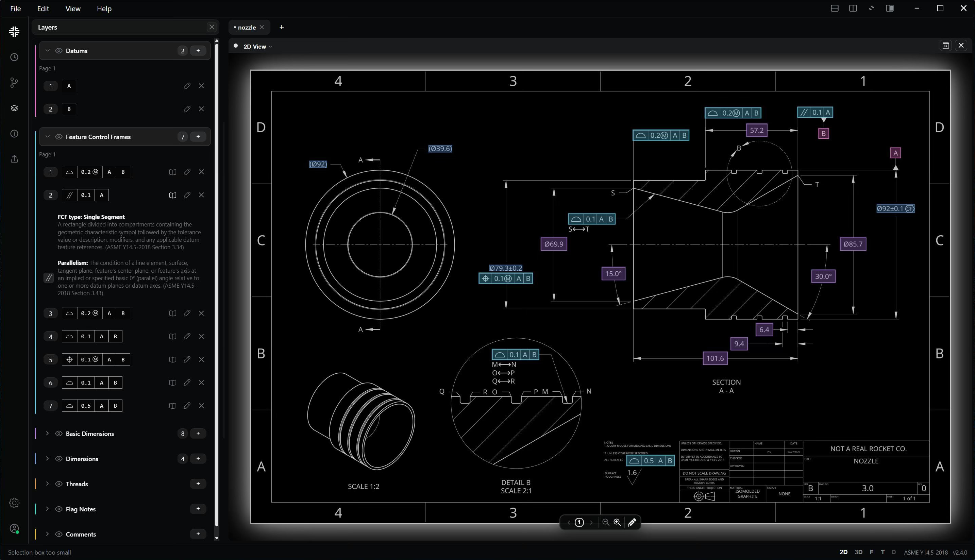Toggle Flag Notes layer visibility
The width and height of the screenshot is (975, 560).
point(59,509)
